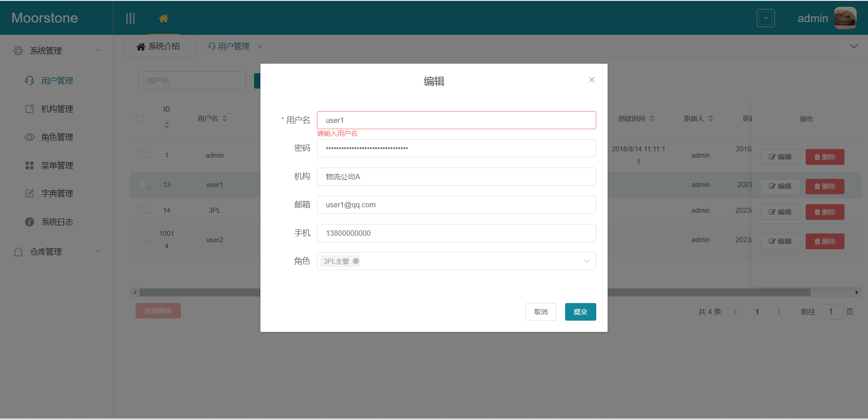Click the 机构管理 sidebar icon
868x420 pixels.
(x=29, y=108)
